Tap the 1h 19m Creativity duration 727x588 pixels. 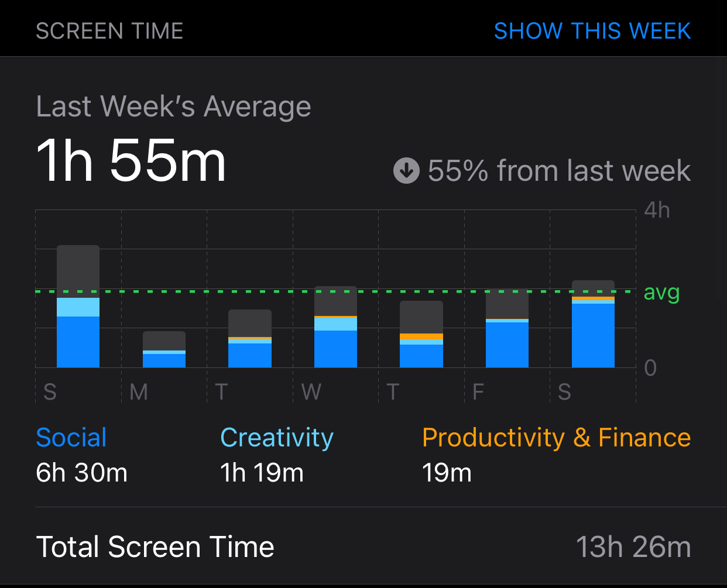[262, 473]
